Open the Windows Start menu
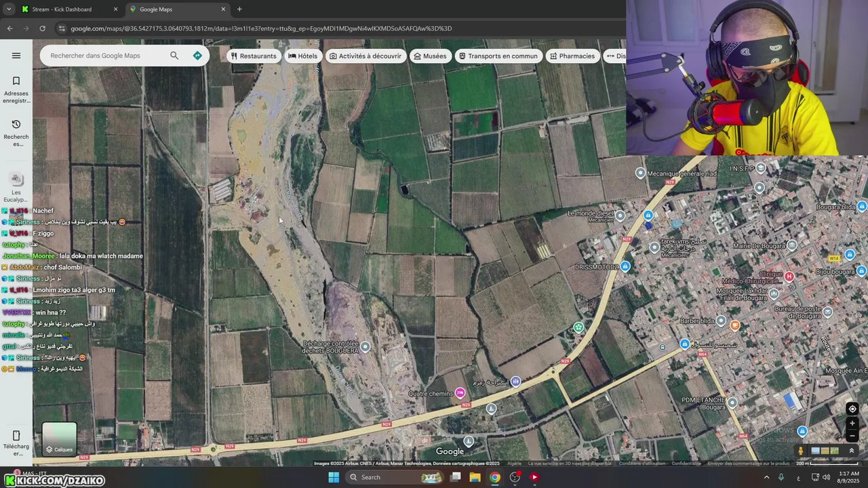 click(334, 477)
